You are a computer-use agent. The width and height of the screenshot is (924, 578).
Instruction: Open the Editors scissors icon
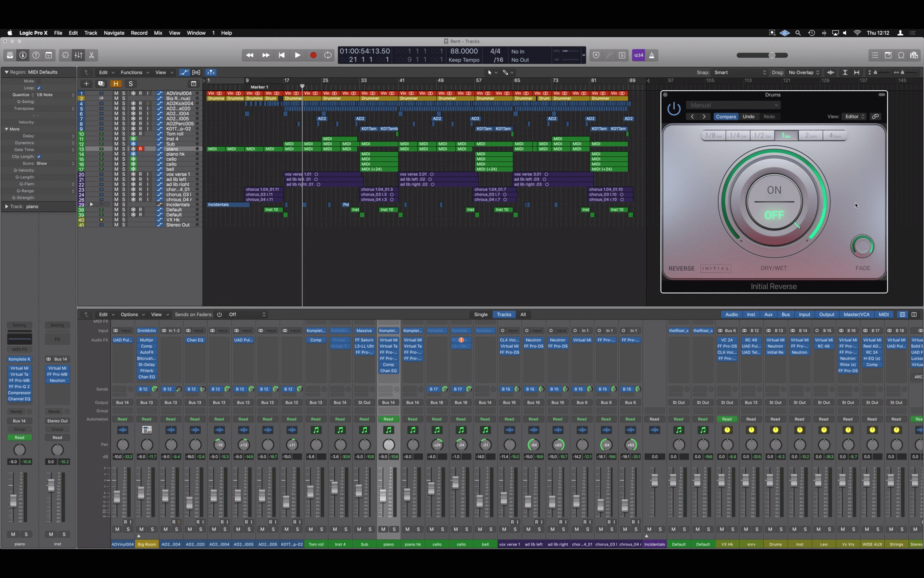point(92,55)
